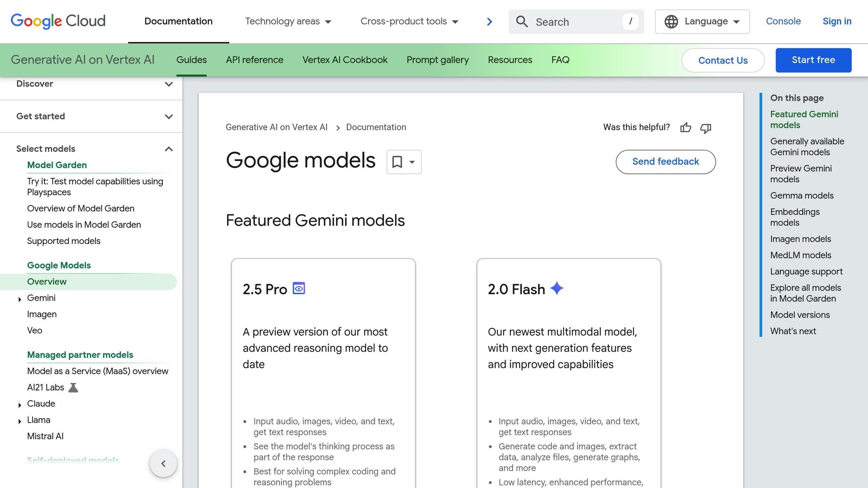Click the sparkle icon next to 2.0 Flash

[x=556, y=288]
